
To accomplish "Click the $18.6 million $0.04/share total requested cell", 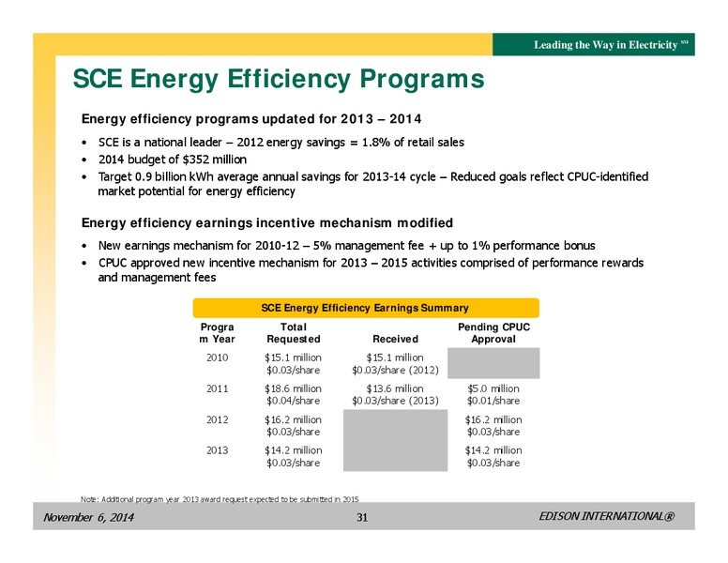I will [293, 394].
